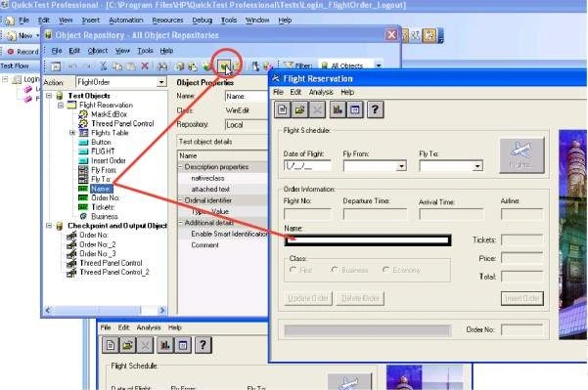Click New Order icon in Flight Reservation toolbar

coord(283,109)
